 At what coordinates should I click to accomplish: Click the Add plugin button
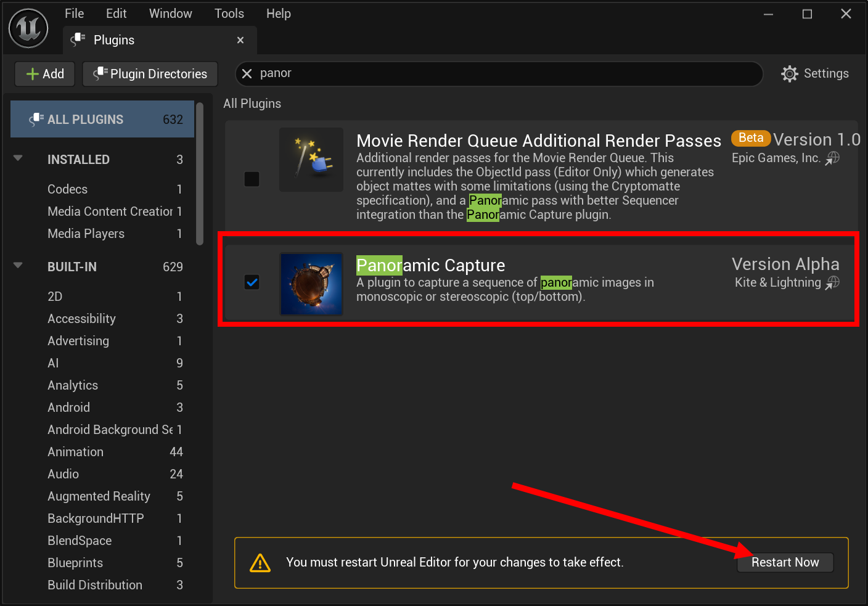click(45, 74)
